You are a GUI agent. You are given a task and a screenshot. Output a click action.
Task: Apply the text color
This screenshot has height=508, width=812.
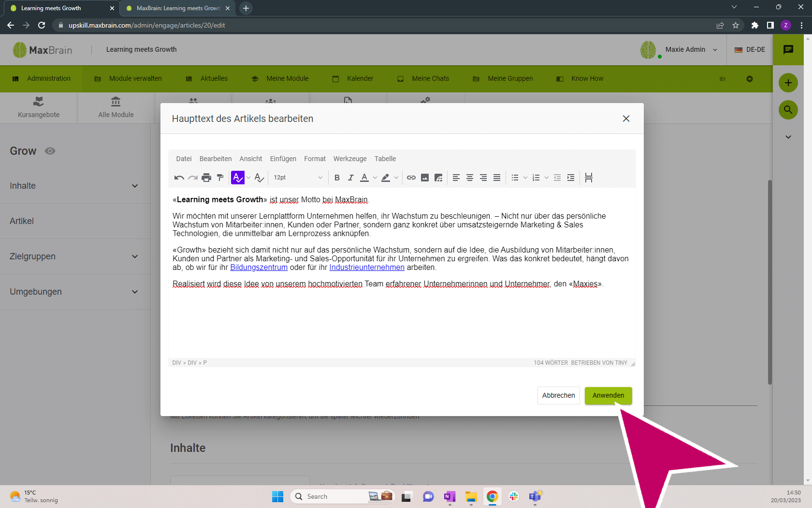coord(364,178)
